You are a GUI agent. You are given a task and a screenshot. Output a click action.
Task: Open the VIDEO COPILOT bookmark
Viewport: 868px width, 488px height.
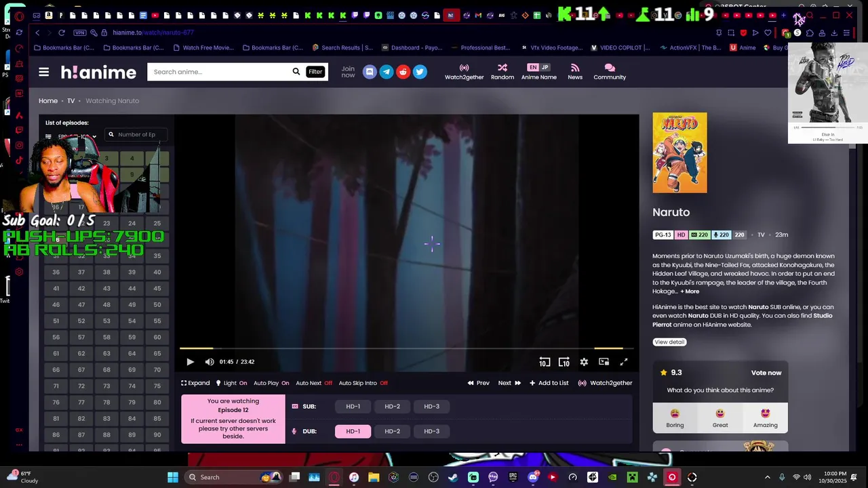(x=620, y=47)
